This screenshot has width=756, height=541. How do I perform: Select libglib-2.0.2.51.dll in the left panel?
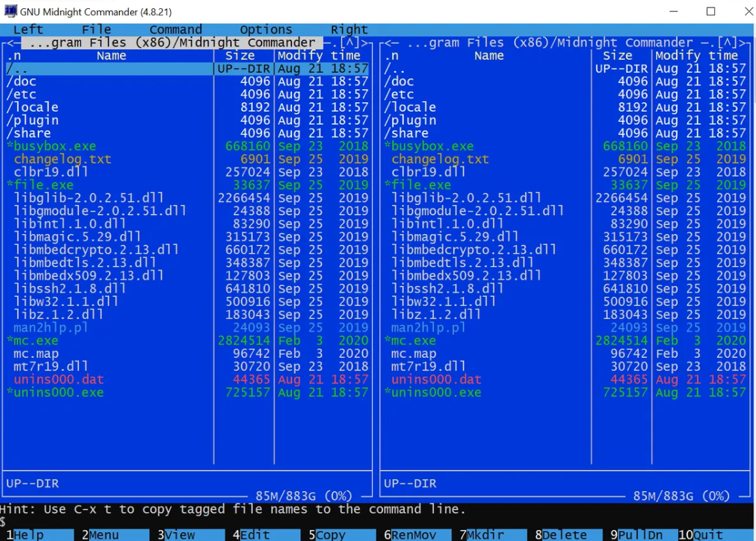tap(188, 199)
